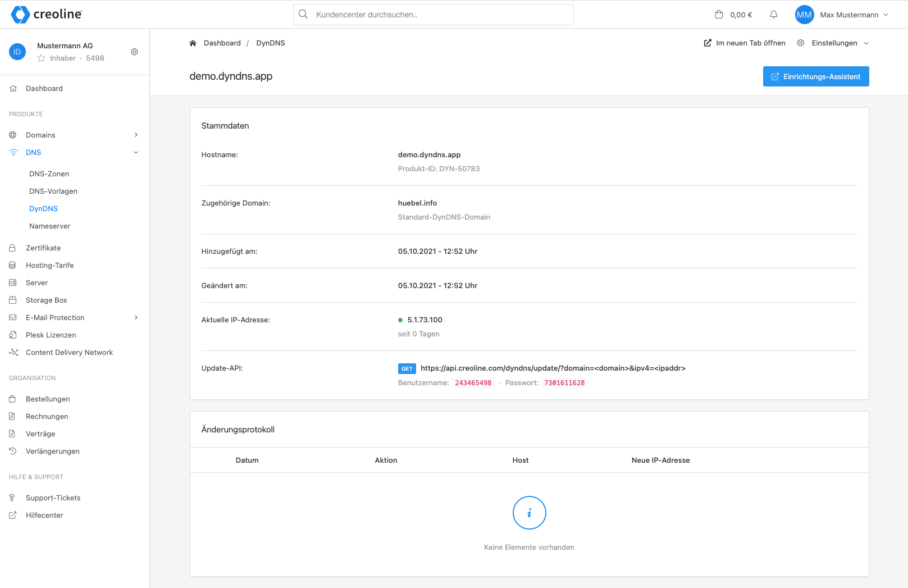Open DNS-Zonen
This screenshot has width=908, height=588.
[49, 174]
